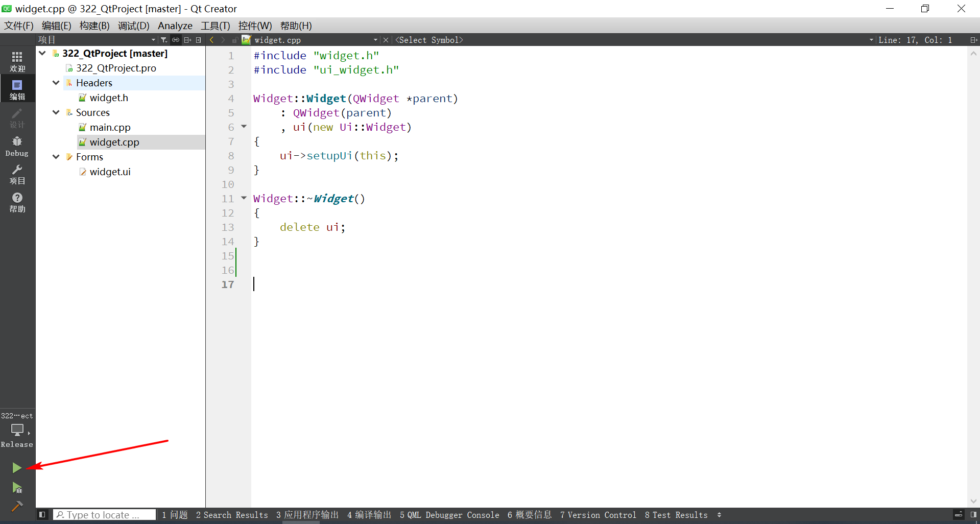Go back in navigation history
The width and height of the screenshot is (980, 524).
coord(212,40)
